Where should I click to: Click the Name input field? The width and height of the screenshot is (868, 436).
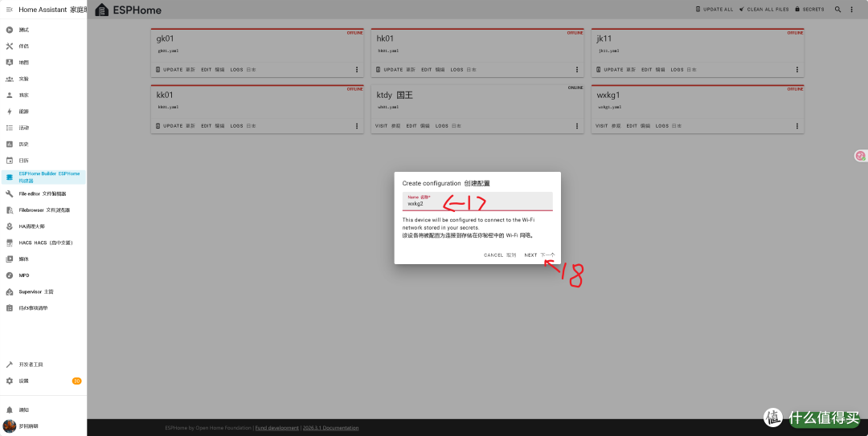pyautogui.click(x=477, y=201)
